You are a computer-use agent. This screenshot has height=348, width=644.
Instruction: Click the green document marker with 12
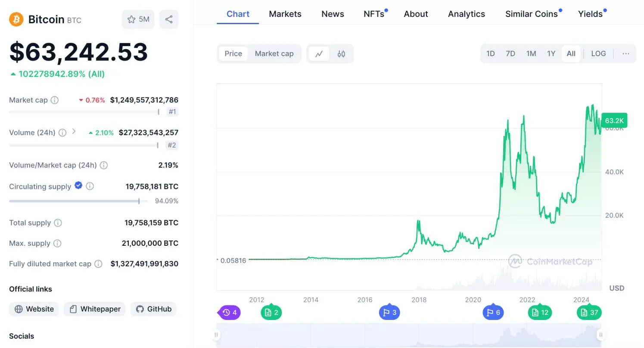pyautogui.click(x=540, y=313)
